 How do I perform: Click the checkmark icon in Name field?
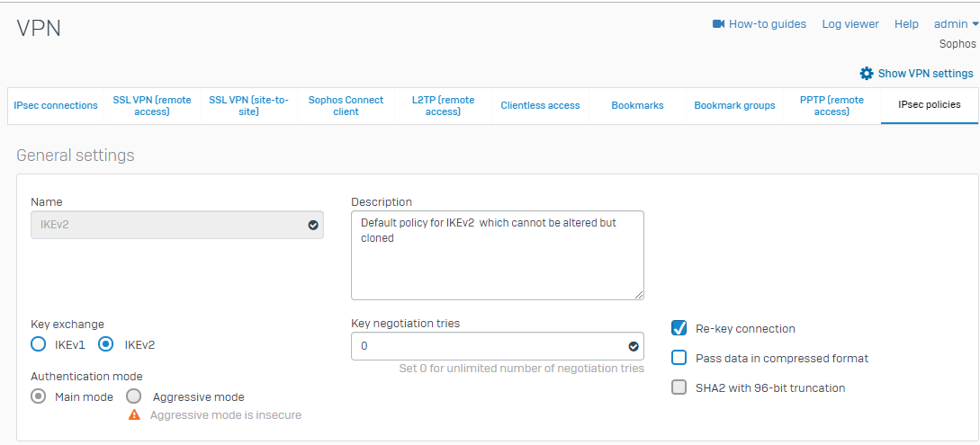[x=313, y=226]
